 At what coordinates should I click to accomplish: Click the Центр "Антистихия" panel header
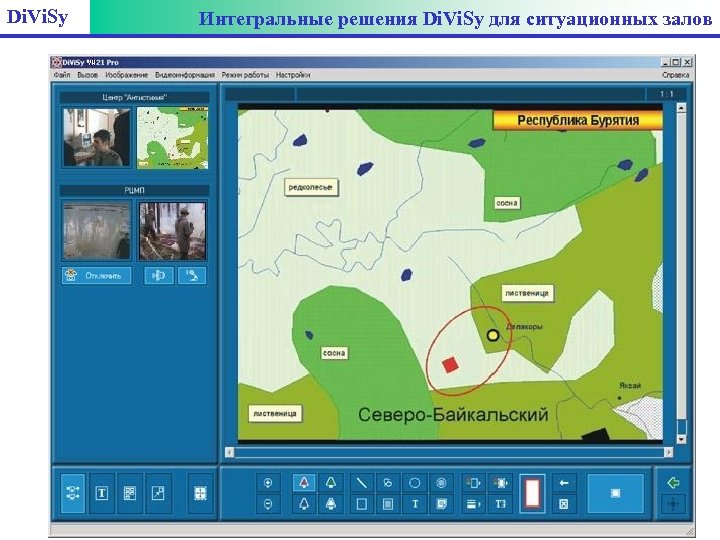pyautogui.click(x=135, y=97)
